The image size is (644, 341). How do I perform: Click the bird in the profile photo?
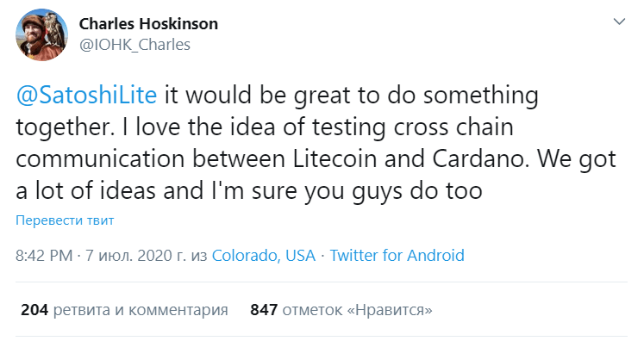[x=52, y=28]
